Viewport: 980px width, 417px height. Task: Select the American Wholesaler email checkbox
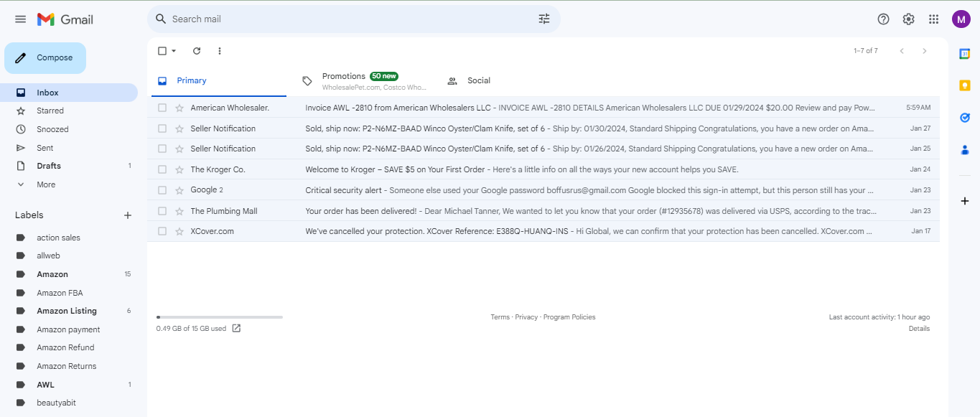162,108
